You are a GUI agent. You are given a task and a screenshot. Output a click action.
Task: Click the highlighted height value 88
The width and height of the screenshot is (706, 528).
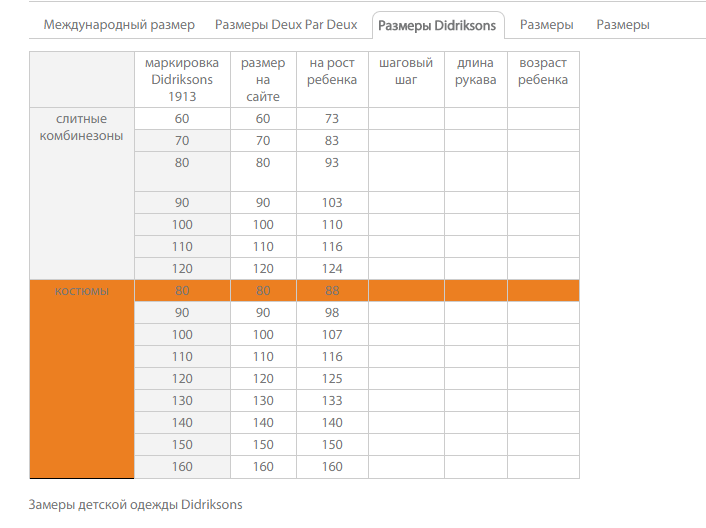pyautogui.click(x=332, y=291)
